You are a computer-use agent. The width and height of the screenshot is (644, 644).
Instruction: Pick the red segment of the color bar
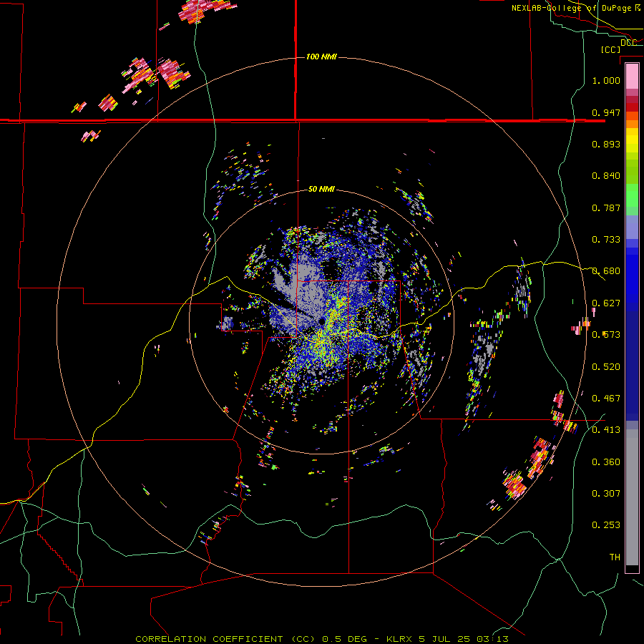pos(632,107)
